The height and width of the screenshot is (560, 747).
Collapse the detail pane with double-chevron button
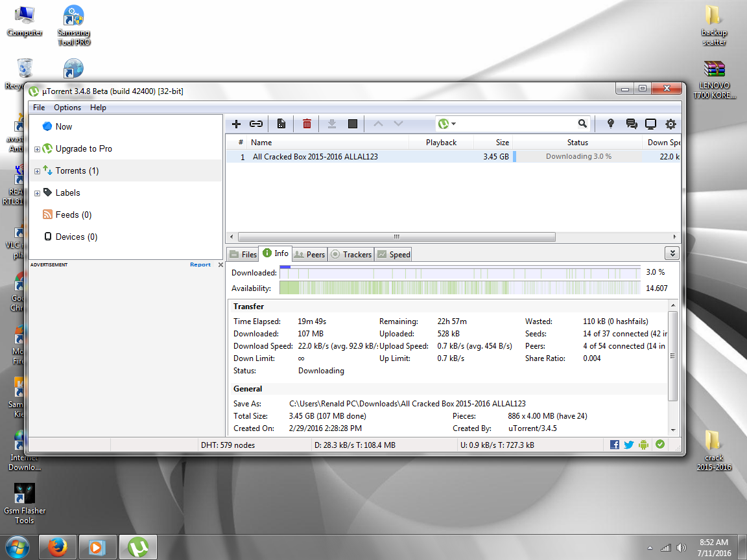tap(672, 253)
